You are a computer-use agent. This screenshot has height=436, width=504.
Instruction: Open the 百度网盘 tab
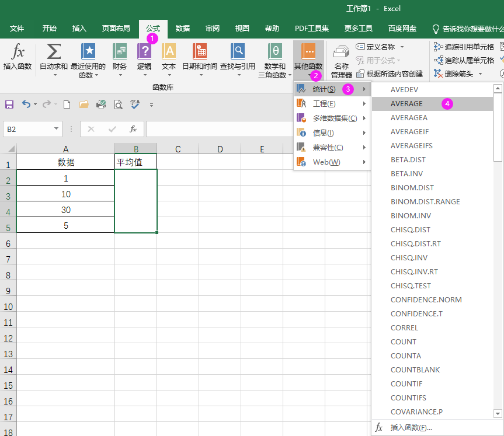click(402, 29)
